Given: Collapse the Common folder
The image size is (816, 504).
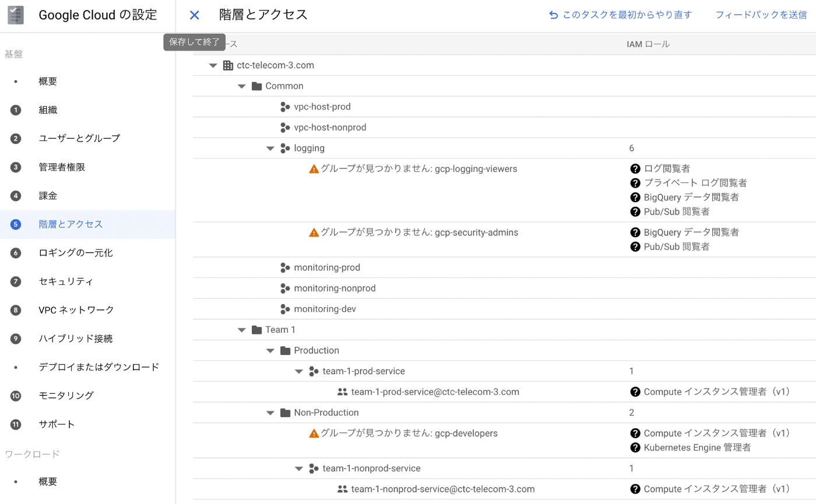Looking at the screenshot, I should click(x=241, y=86).
